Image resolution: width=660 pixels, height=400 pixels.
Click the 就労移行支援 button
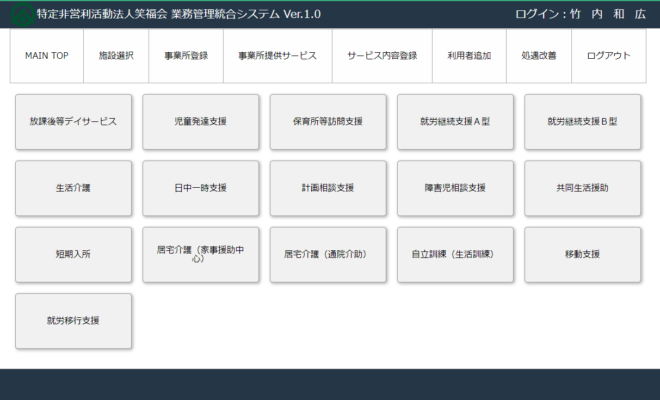73,321
